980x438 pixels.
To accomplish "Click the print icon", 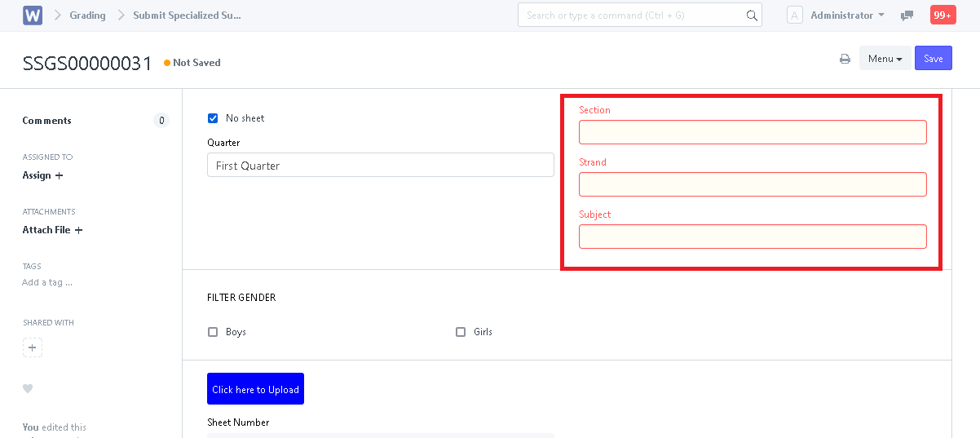I will 845,59.
